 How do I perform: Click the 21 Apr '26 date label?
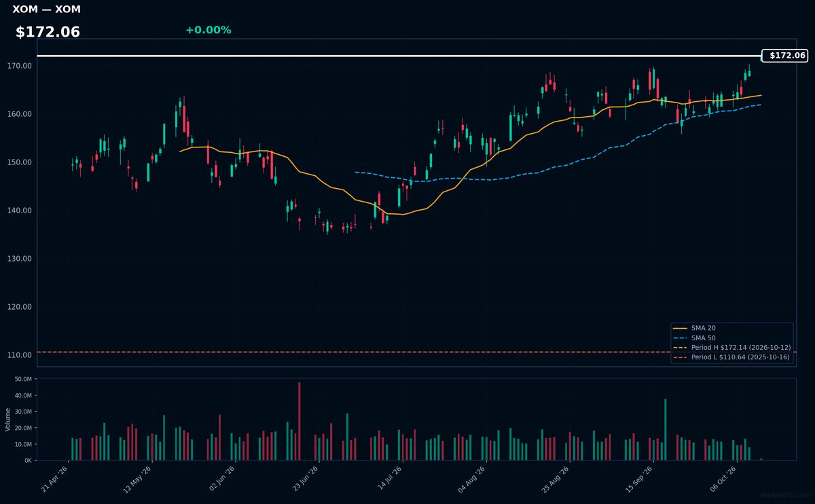click(x=55, y=479)
